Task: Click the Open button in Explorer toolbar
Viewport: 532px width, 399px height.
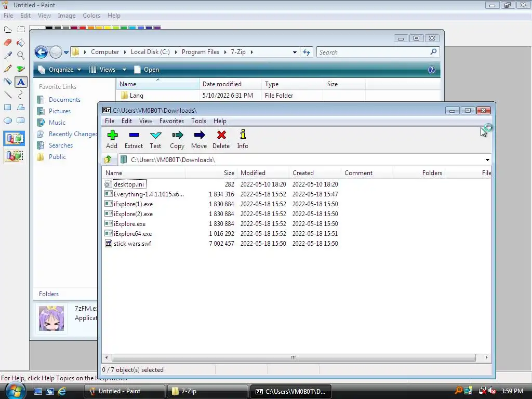Action: click(147, 70)
